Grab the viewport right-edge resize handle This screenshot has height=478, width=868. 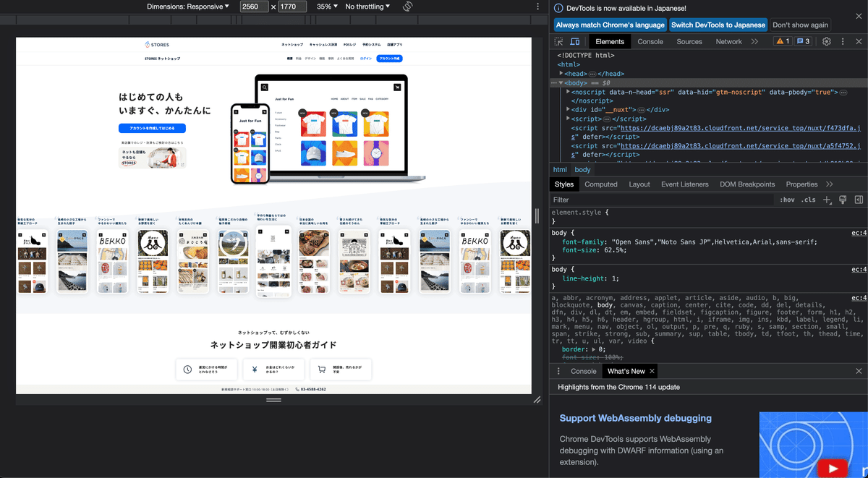[537, 215]
